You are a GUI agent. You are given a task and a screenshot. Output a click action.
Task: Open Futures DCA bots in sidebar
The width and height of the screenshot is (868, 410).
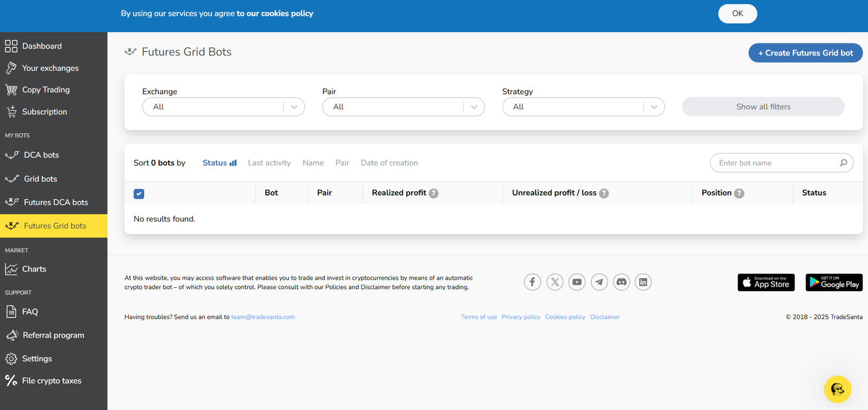tap(55, 202)
